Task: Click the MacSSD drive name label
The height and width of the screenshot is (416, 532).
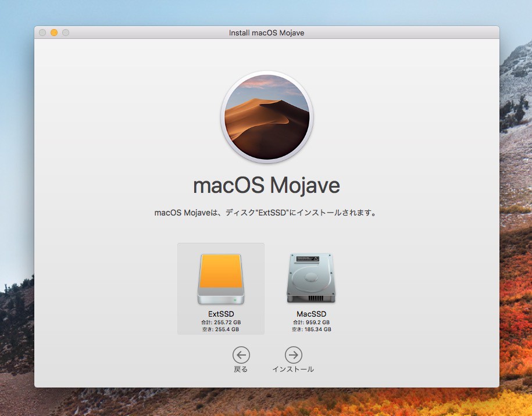Action: [x=311, y=314]
